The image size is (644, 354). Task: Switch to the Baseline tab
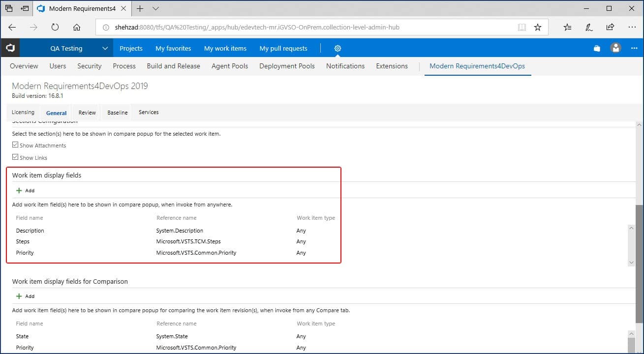coord(118,113)
